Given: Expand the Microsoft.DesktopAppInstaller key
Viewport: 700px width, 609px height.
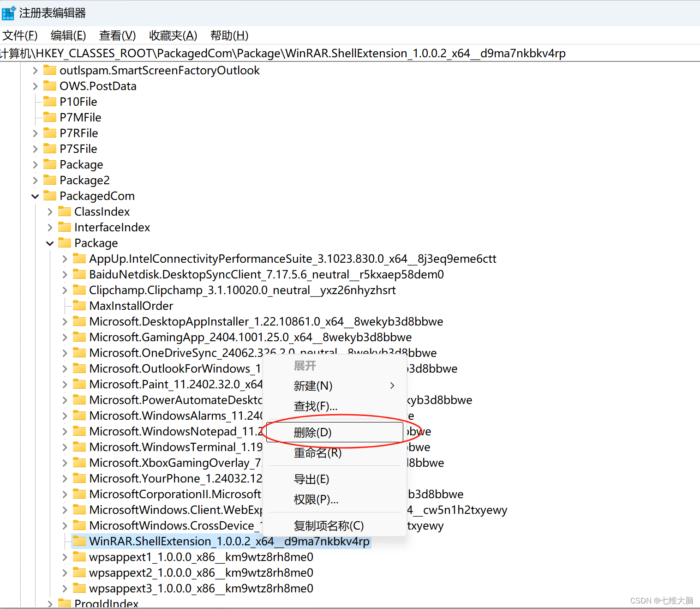Looking at the screenshot, I should [x=65, y=322].
